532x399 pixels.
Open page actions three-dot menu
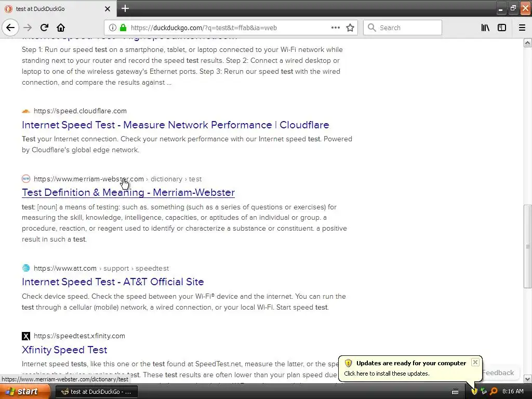tap(335, 28)
